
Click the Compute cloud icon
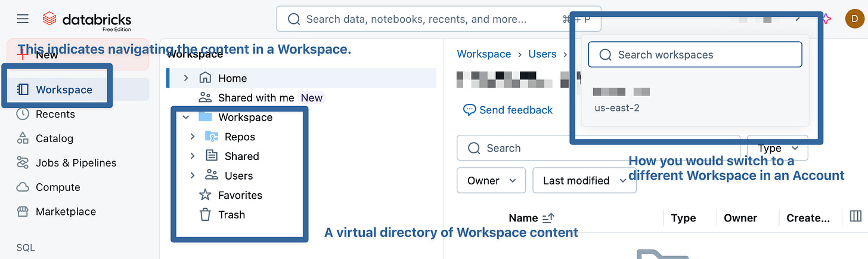pyautogui.click(x=23, y=187)
